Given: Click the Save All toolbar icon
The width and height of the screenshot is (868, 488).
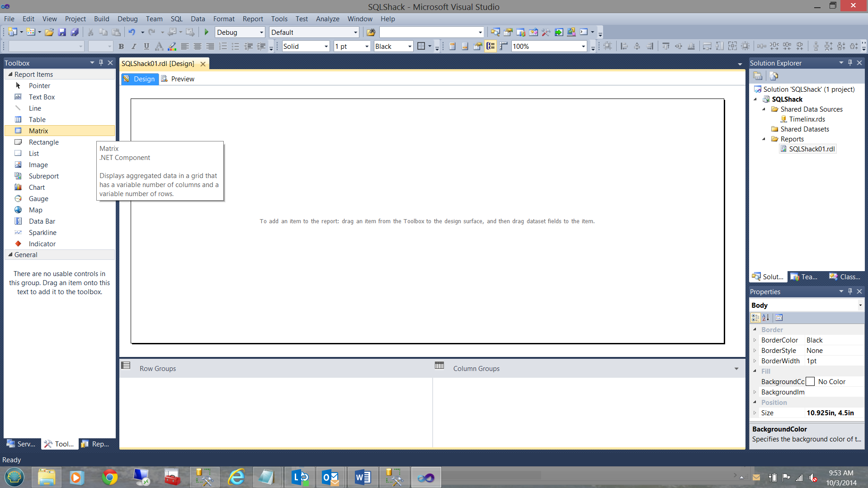Looking at the screenshot, I should 75,32.
